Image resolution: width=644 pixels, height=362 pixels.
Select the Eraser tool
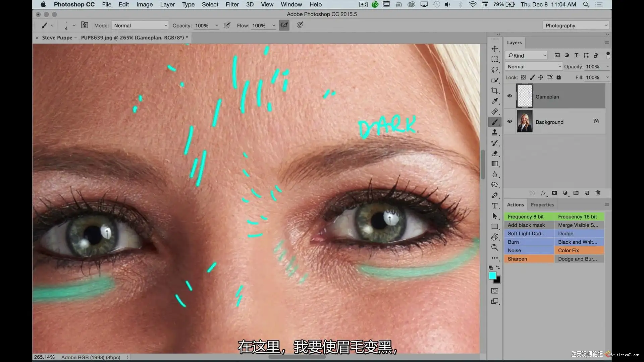pos(495,154)
